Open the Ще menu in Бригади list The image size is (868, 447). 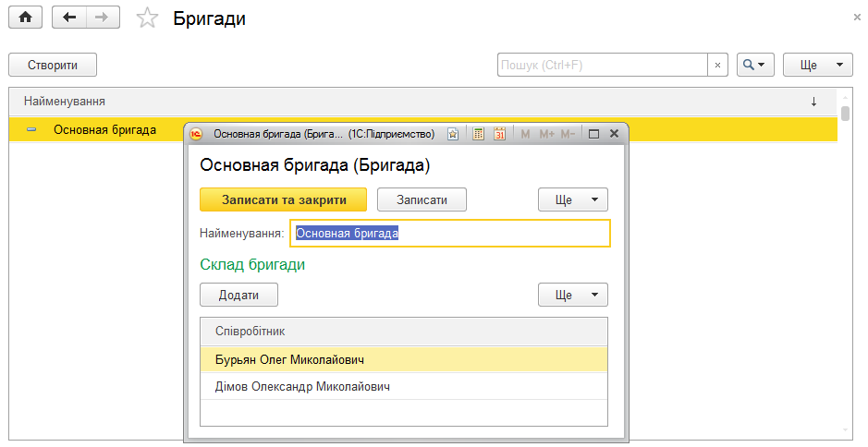[x=817, y=65]
